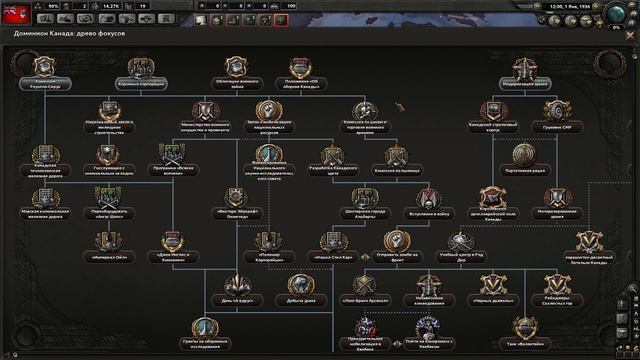Viewport: 640px width, 360px height.
Task: Click the date display «12:00, 1 Янв, 1936»
Action: (x=569, y=6)
